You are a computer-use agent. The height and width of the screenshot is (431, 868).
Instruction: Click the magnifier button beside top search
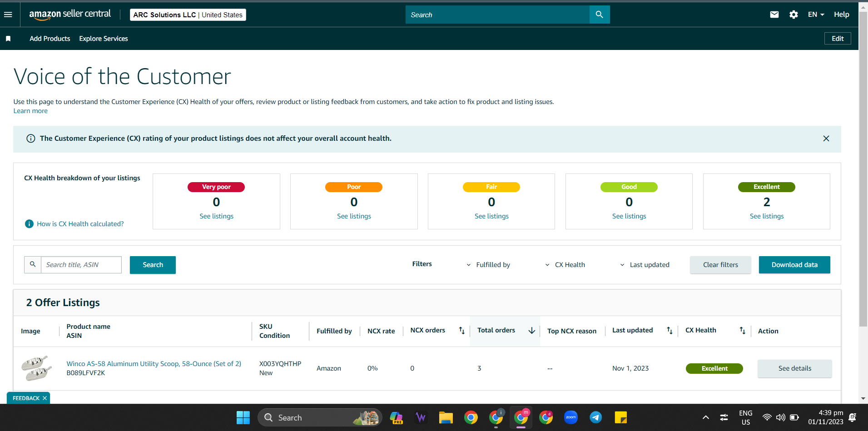pos(600,15)
